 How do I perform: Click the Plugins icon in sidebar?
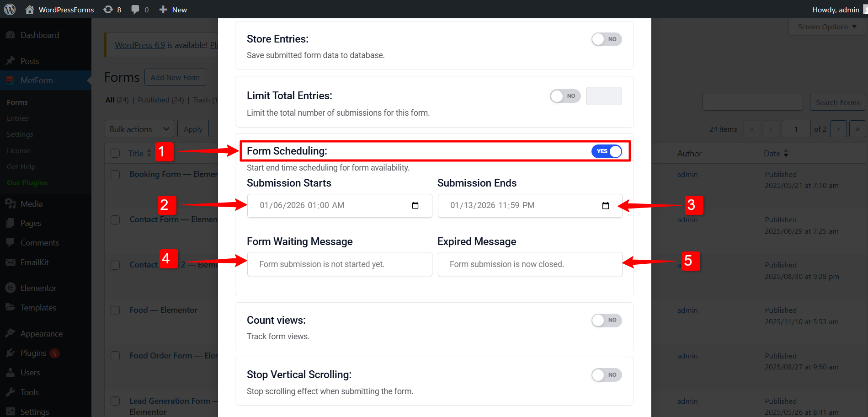[10, 353]
